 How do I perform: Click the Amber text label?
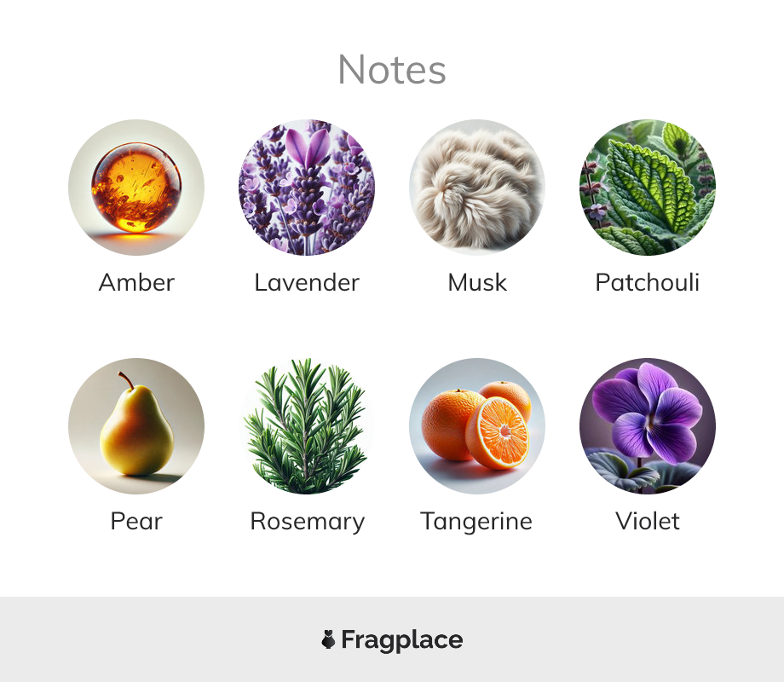click(136, 282)
